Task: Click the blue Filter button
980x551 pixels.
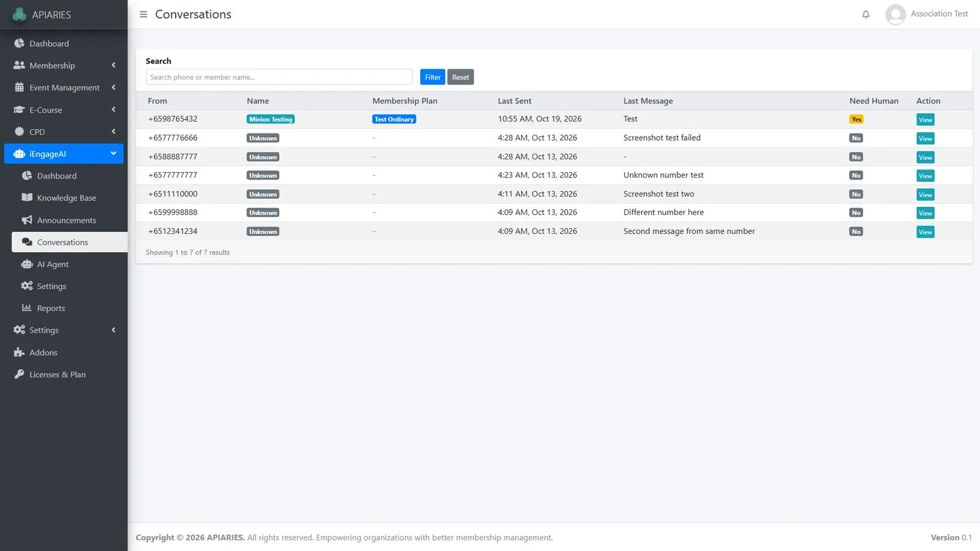Action: point(432,77)
